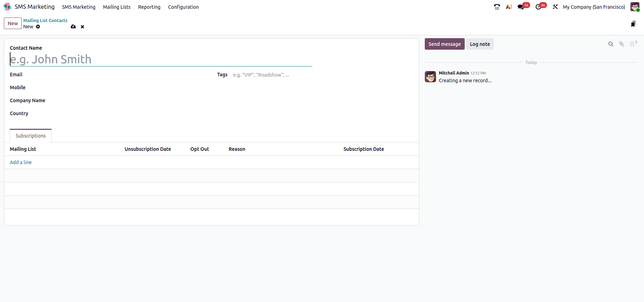Click Send message button
The width and height of the screenshot is (644, 302).
coord(445,44)
